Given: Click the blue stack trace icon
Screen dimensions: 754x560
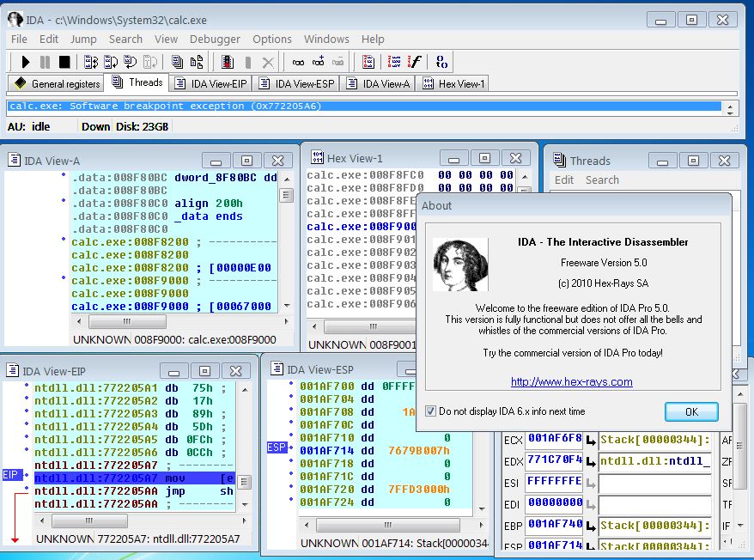Looking at the screenshot, I should pos(441,62).
